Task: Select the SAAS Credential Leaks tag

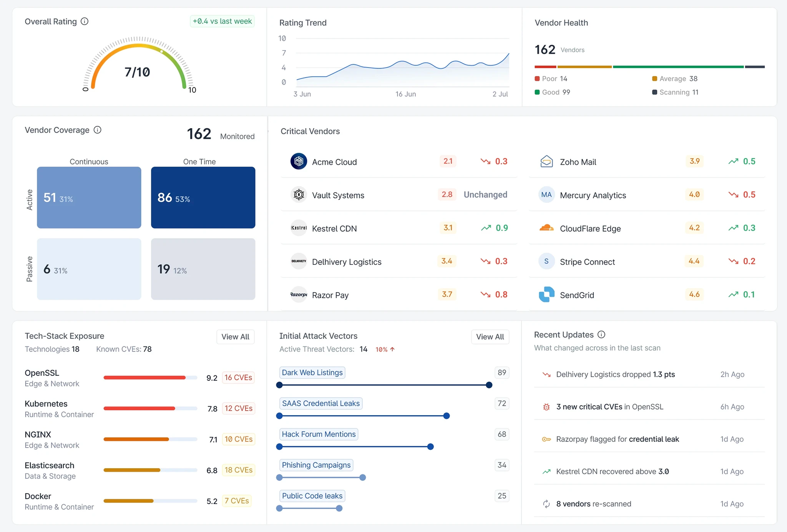Action: coord(321,403)
